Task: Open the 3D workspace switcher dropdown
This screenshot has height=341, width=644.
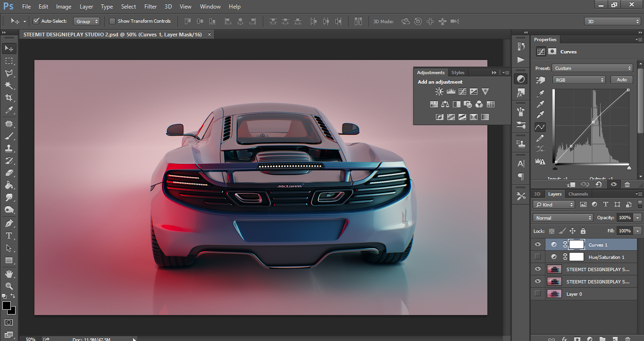Action: pyautogui.click(x=612, y=21)
